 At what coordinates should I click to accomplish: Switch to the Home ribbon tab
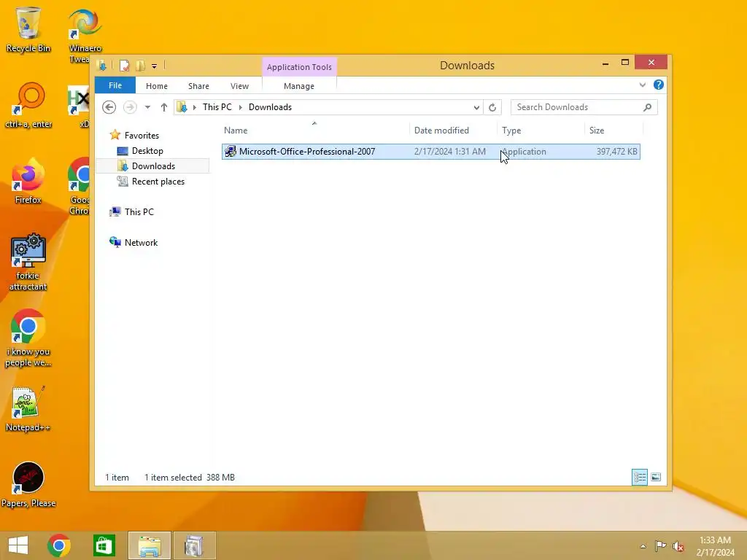pyautogui.click(x=157, y=86)
